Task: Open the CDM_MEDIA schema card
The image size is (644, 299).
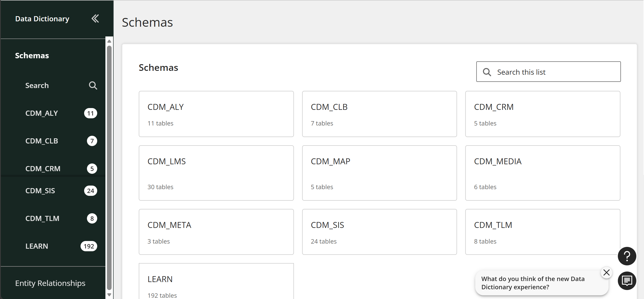Action: click(x=543, y=173)
